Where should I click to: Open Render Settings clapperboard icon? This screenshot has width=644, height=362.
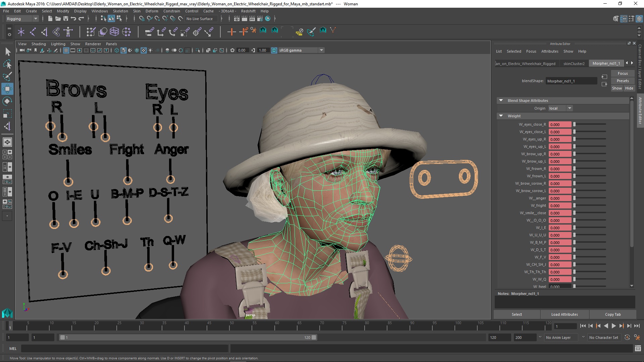[260, 19]
